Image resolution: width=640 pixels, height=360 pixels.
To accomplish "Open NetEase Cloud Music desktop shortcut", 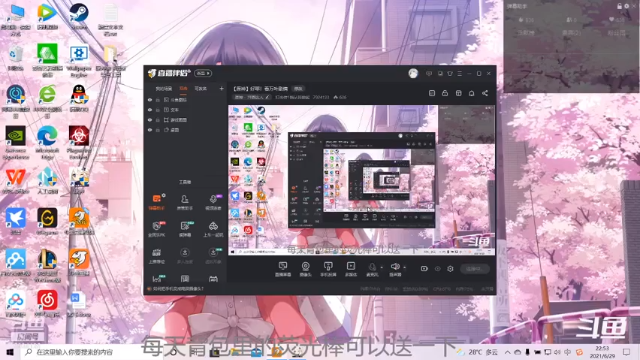I will tap(47, 304).
